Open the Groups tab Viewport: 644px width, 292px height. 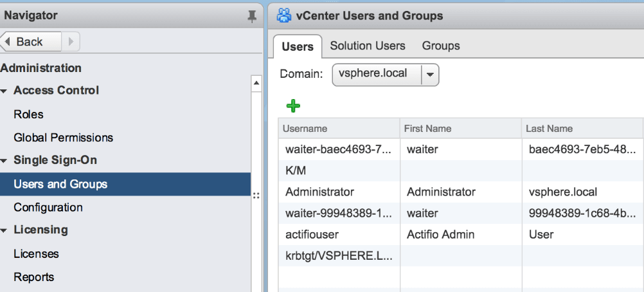click(x=441, y=46)
